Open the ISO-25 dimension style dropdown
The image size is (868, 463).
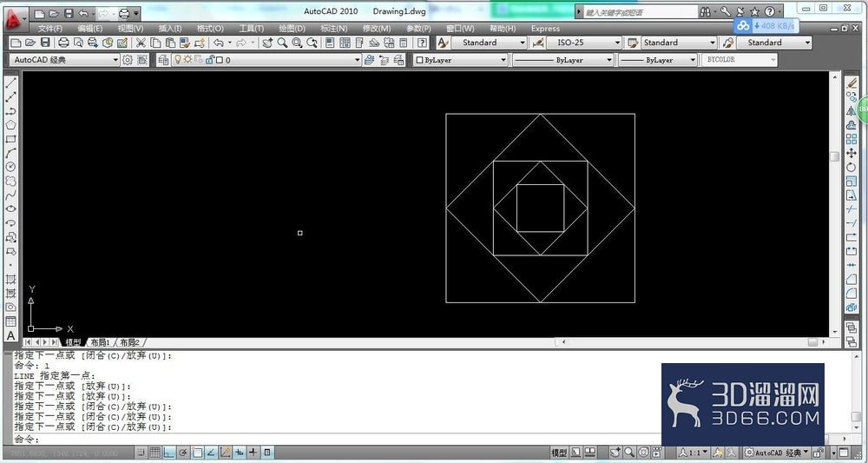[584, 43]
